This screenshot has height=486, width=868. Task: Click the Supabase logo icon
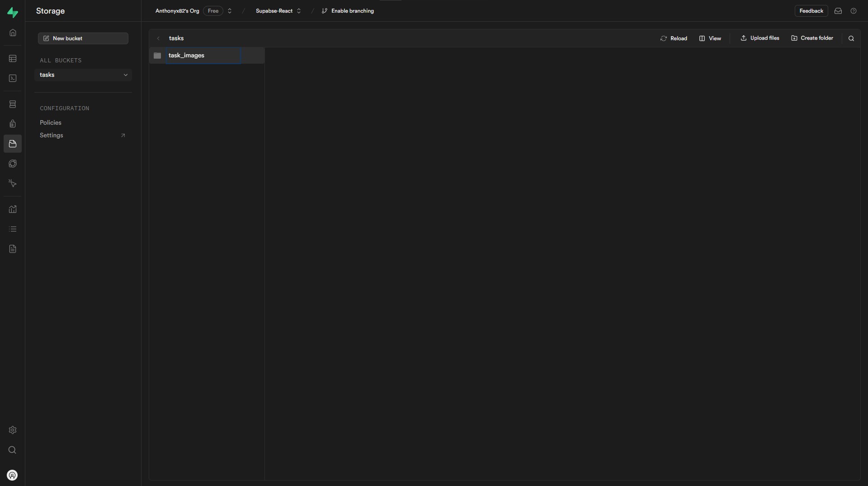click(x=13, y=12)
